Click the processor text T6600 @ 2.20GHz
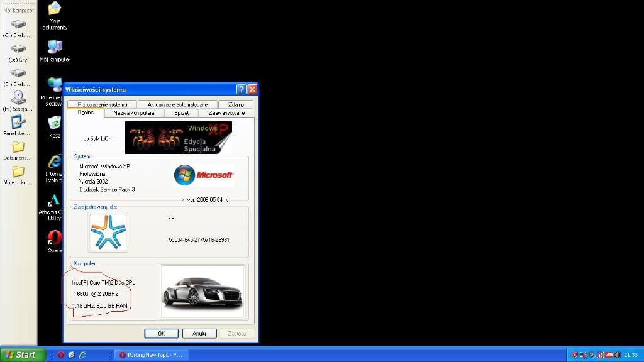Screen dimensions: 644x362 click(x=96, y=294)
